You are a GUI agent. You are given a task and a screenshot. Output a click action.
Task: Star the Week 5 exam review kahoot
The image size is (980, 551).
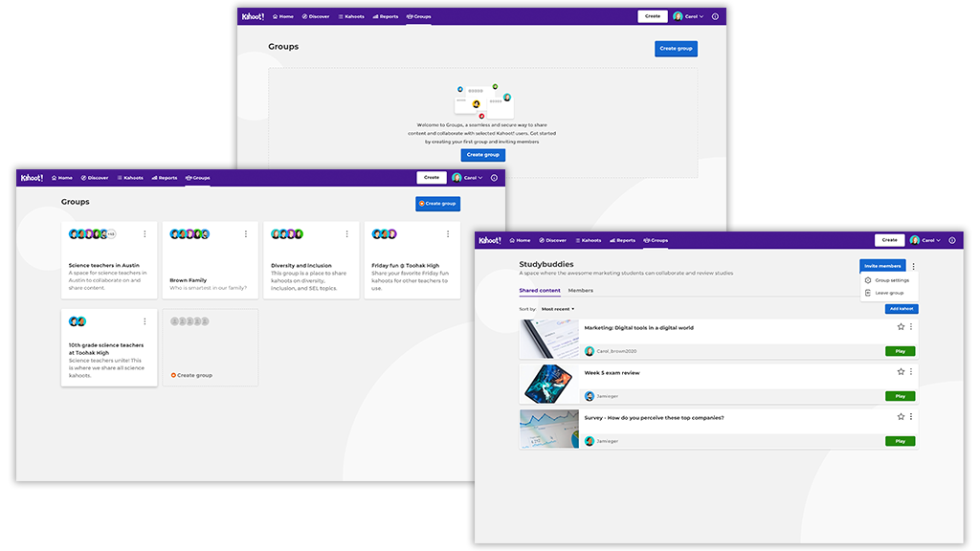(901, 372)
